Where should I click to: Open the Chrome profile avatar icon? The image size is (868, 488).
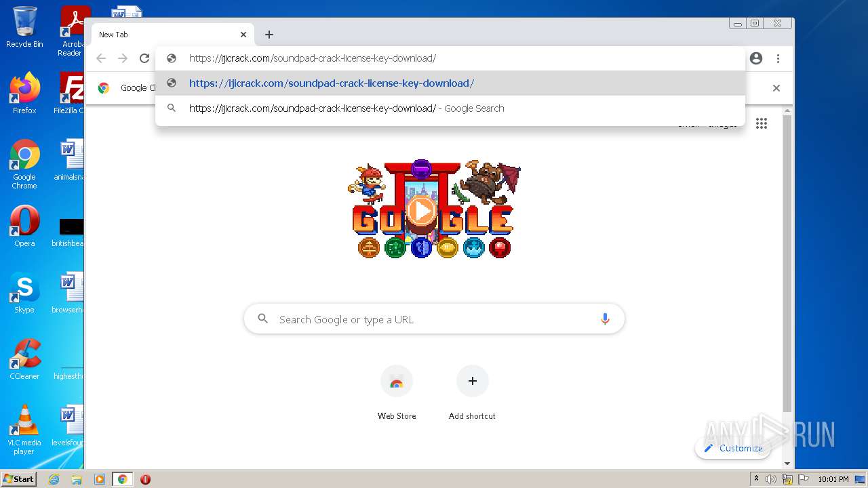(x=756, y=58)
